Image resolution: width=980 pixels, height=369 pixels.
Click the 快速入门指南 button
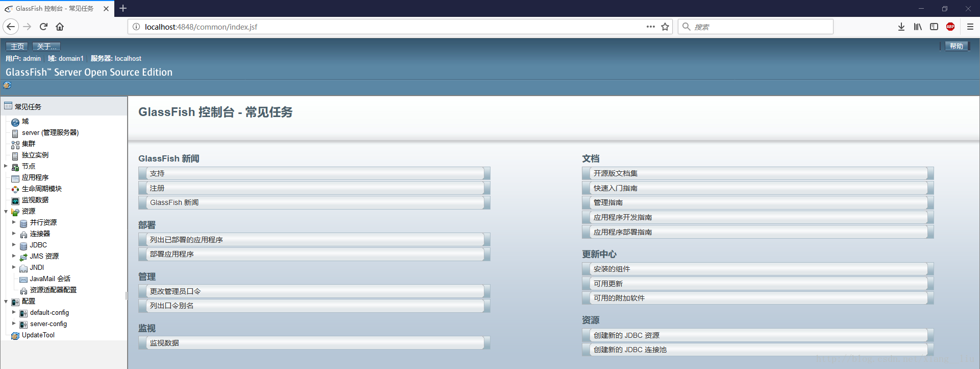coord(758,188)
